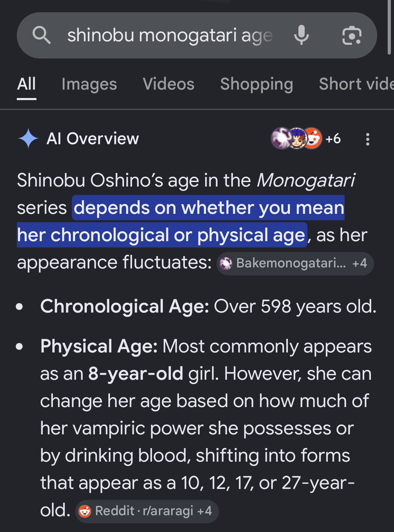
Task: Click the search query text field
Action: click(x=170, y=36)
